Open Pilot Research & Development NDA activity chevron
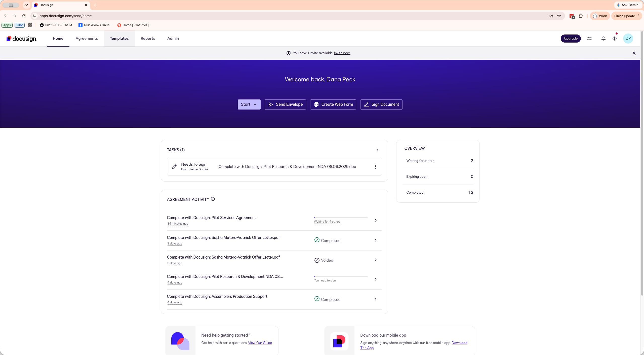644x355 pixels. (376, 279)
